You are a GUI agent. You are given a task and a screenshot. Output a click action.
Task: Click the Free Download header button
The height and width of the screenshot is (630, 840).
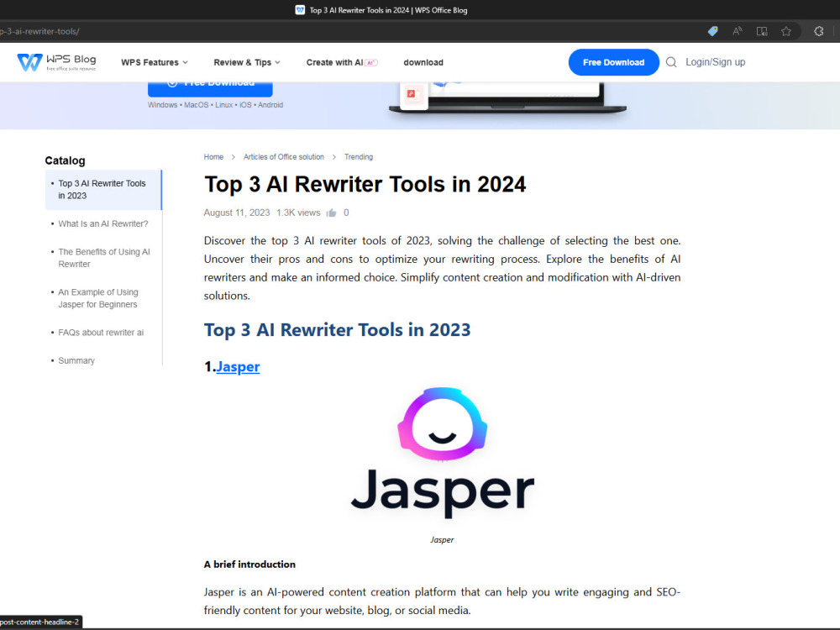[x=613, y=62]
